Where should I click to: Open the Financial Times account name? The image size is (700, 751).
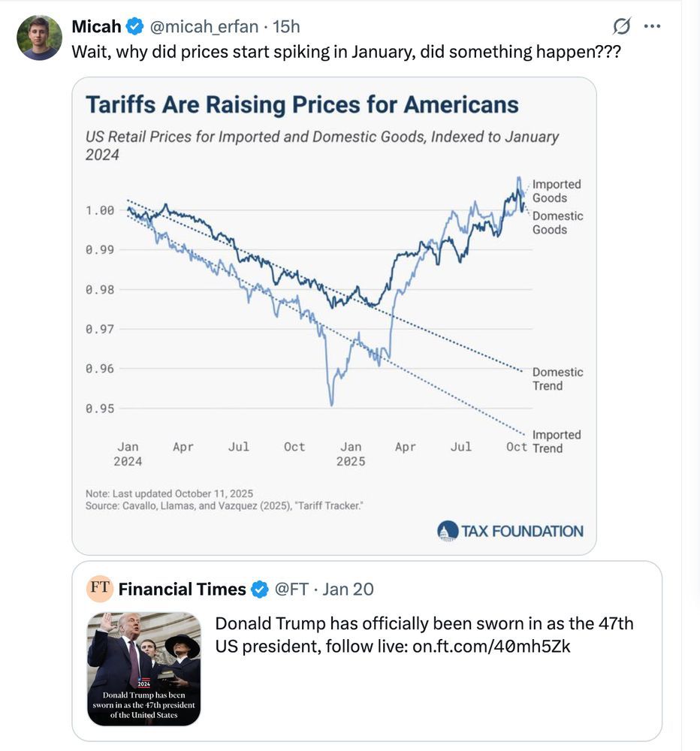tap(182, 590)
